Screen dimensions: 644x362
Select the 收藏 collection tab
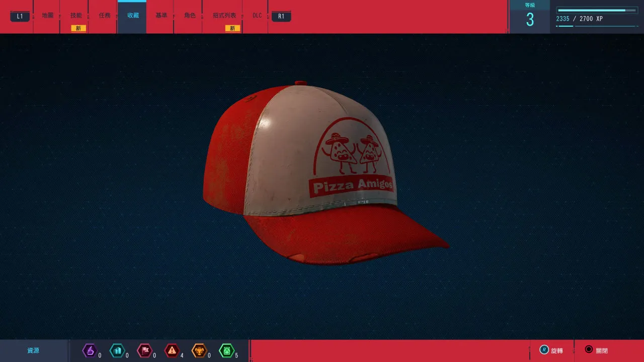click(x=133, y=16)
